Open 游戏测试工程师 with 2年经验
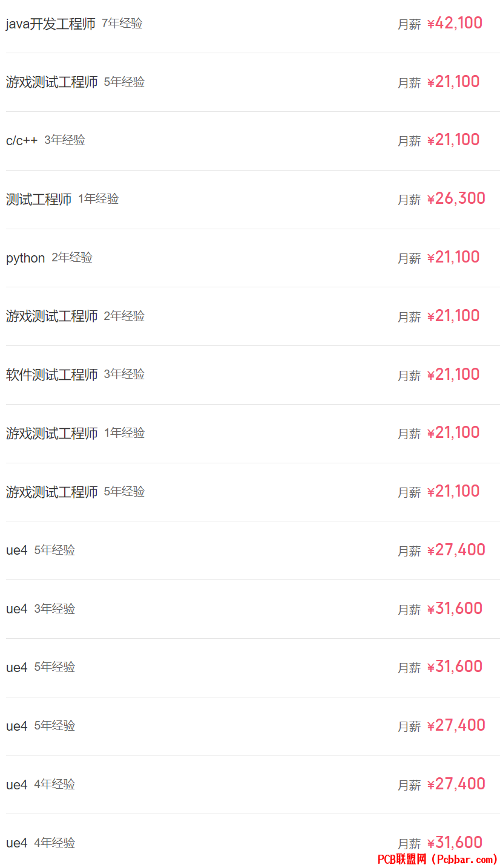The height and width of the screenshot is (868, 500). point(52,316)
